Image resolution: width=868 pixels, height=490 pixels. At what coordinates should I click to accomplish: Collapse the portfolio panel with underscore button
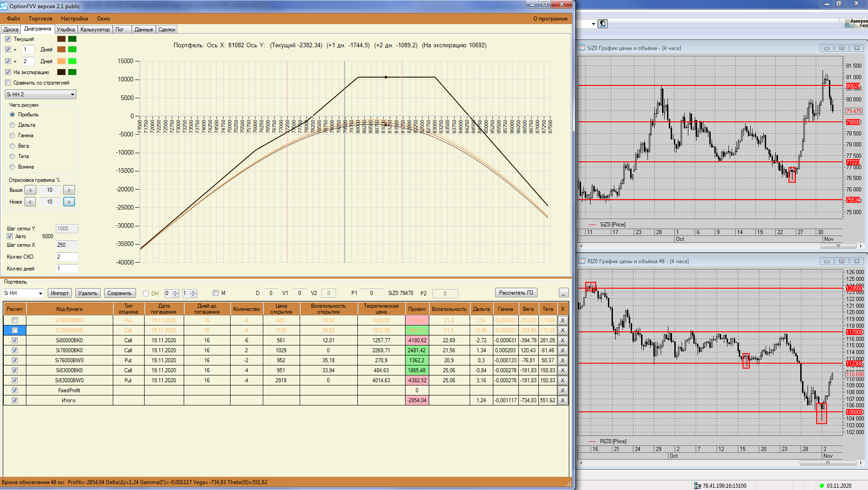[x=563, y=293]
